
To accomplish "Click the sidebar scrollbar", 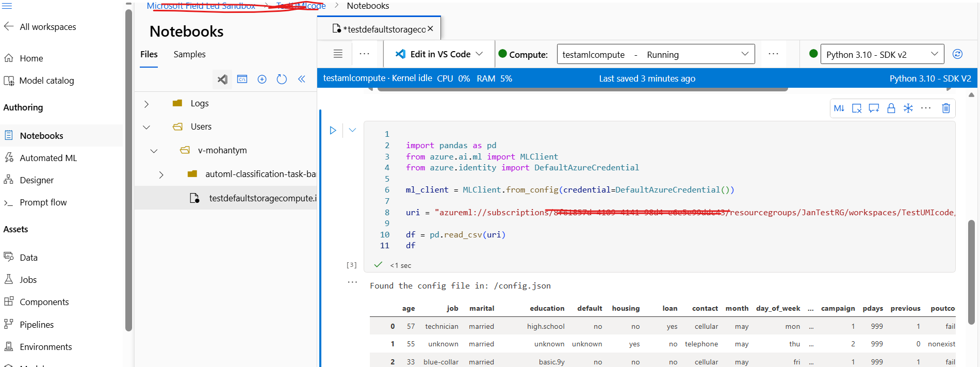I will [128, 169].
